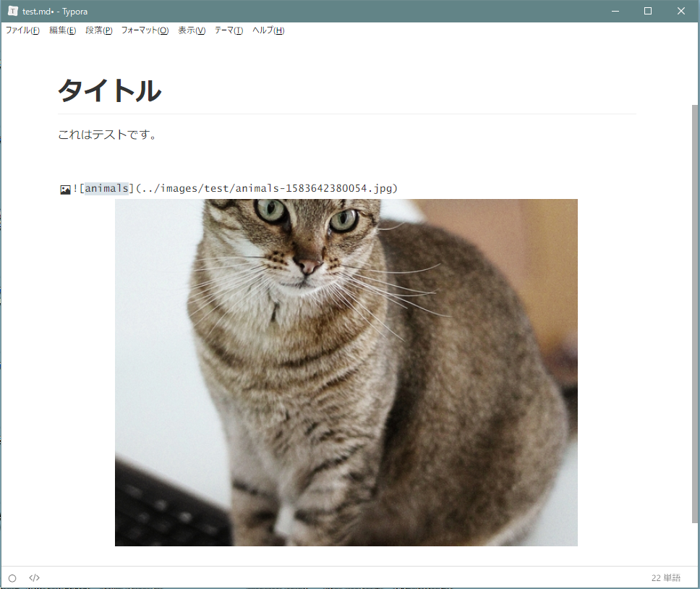Open the ファイル(F) menu
Screen dimensions: 700x589
(x=22, y=30)
